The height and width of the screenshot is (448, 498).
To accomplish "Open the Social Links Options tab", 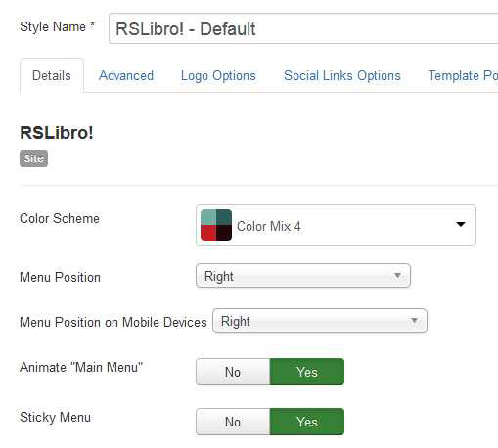I will point(342,75).
